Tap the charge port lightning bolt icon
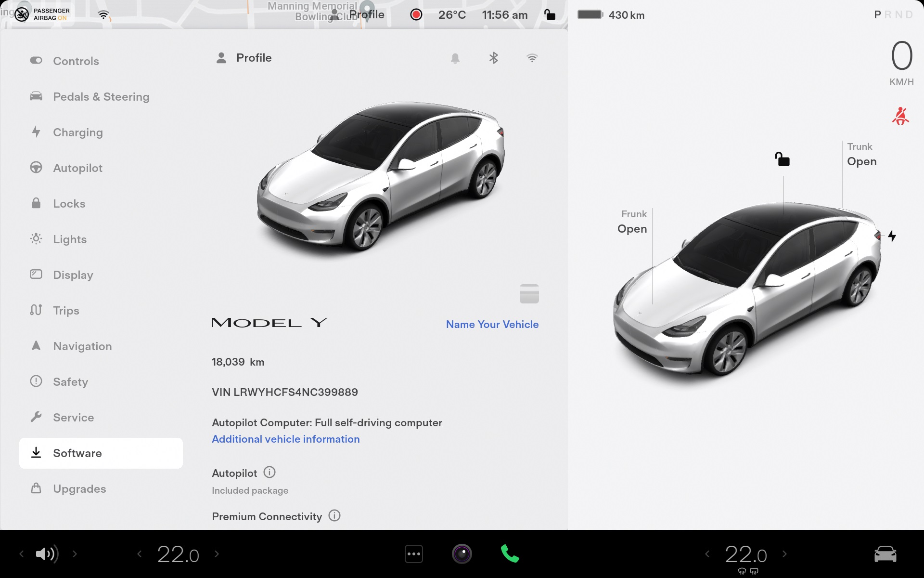Viewport: 924px width, 578px height. pos(892,236)
